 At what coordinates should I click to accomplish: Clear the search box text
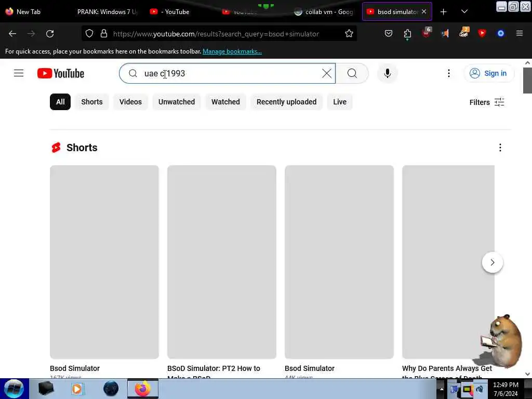pyautogui.click(x=327, y=73)
